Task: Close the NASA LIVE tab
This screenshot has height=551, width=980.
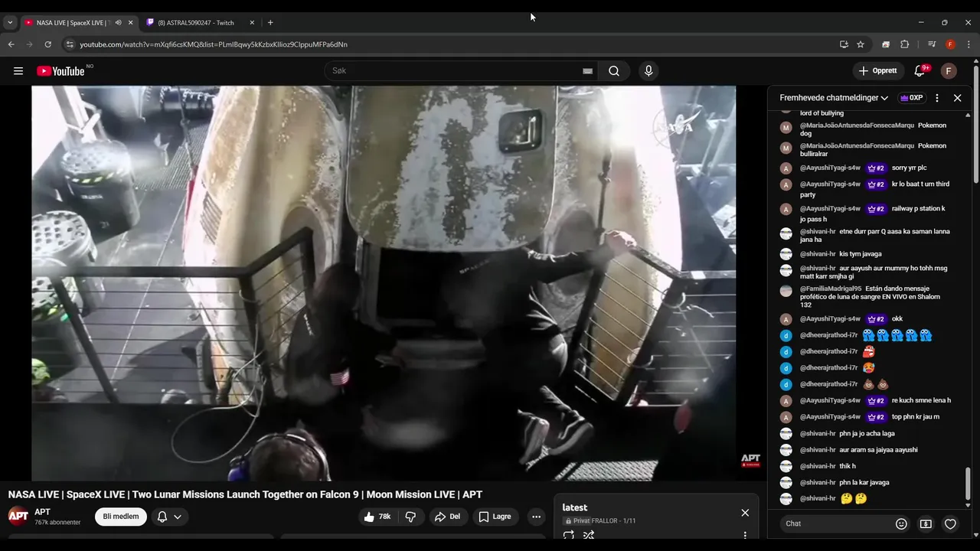Action: 130,22
